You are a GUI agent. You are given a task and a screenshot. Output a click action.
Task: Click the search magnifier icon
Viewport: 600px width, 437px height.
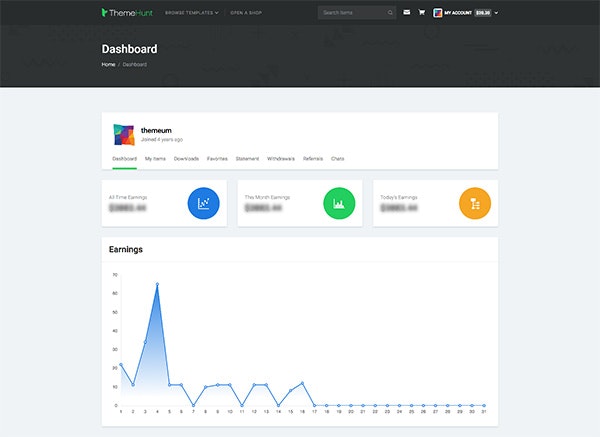click(x=390, y=13)
